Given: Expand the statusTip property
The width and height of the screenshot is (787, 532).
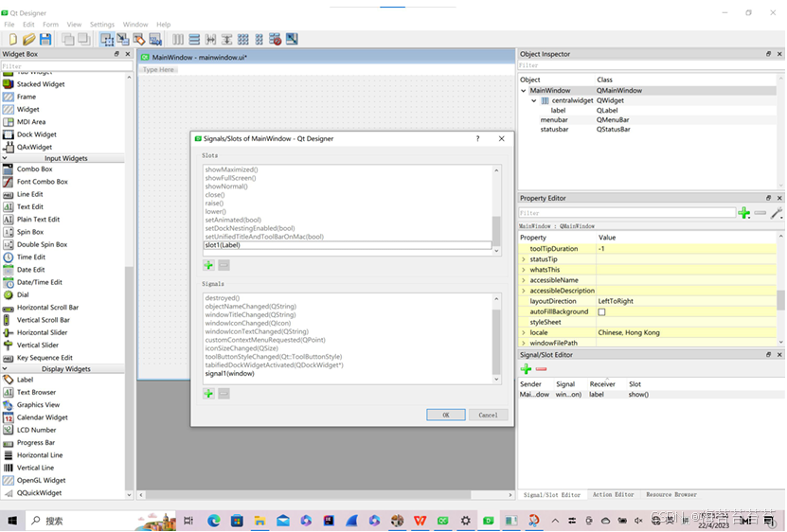Looking at the screenshot, I should (524, 259).
